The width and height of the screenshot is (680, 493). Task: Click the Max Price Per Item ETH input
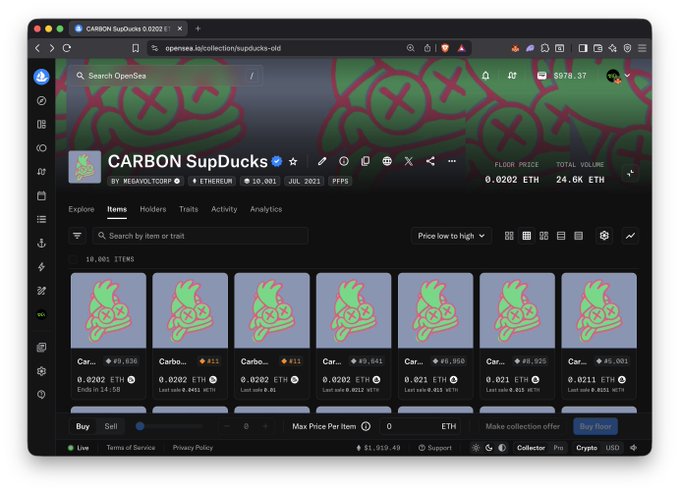419,426
